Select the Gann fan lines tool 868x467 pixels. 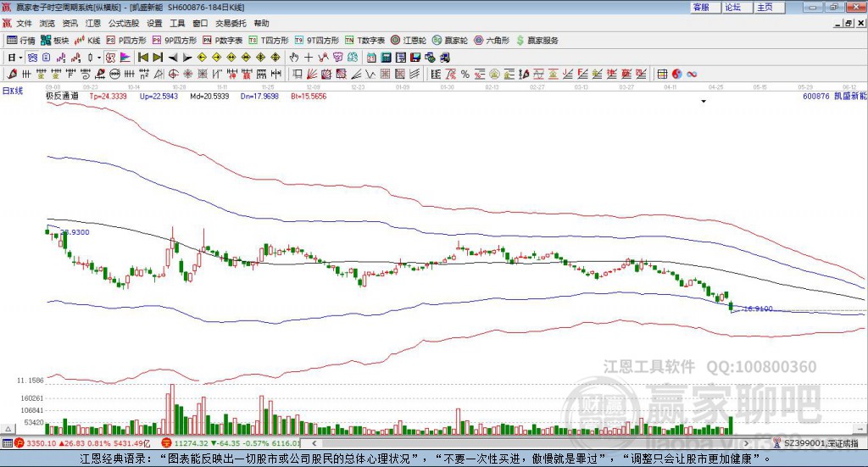click(312, 74)
